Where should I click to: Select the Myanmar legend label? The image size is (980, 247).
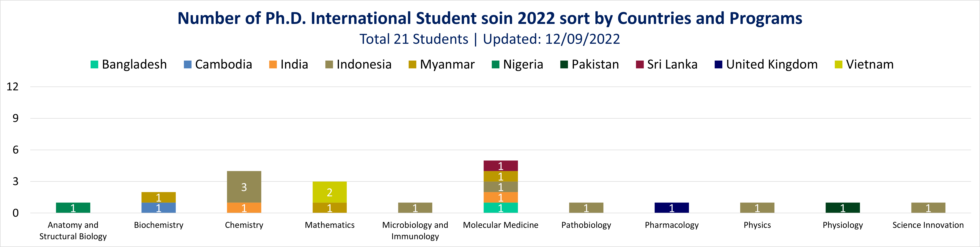tap(447, 65)
